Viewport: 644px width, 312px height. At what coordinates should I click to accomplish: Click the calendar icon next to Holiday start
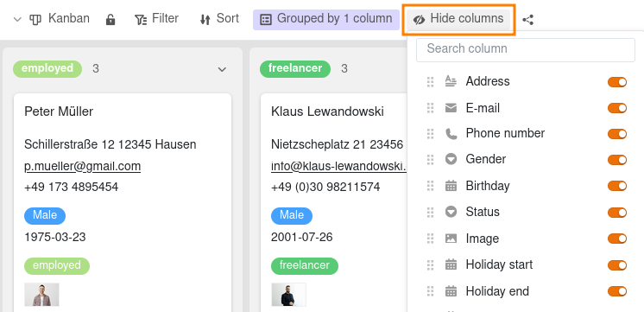pyautogui.click(x=451, y=264)
